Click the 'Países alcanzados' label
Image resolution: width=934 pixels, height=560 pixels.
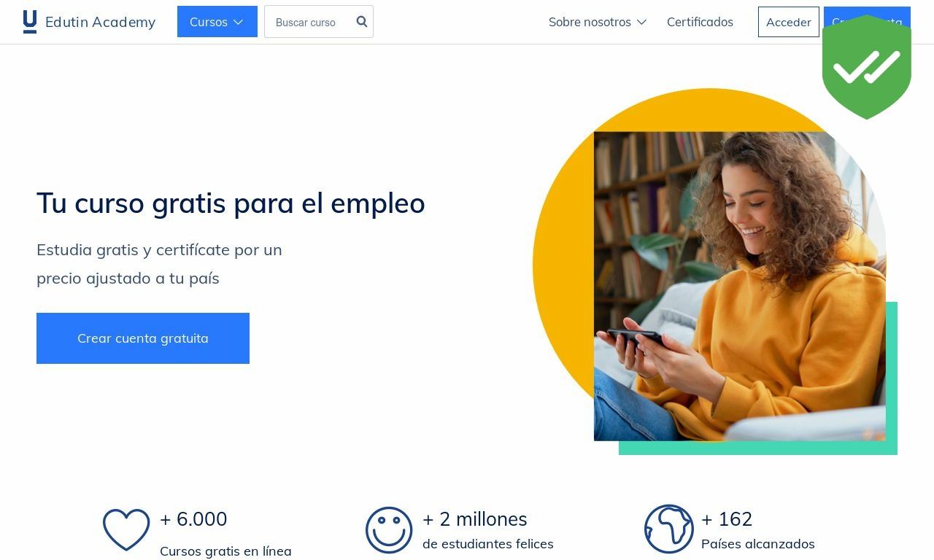pyautogui.click(x=758, y=544)
